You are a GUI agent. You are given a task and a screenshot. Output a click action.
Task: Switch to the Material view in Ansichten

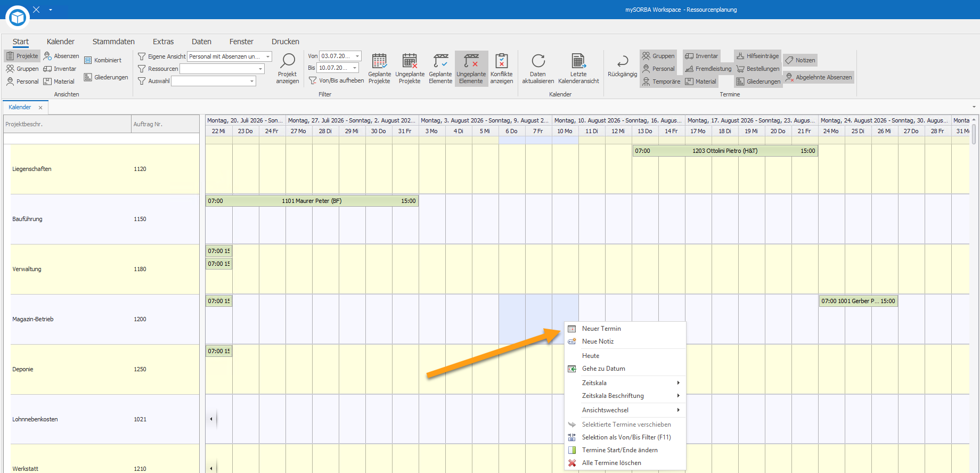(x=59, y=81)
